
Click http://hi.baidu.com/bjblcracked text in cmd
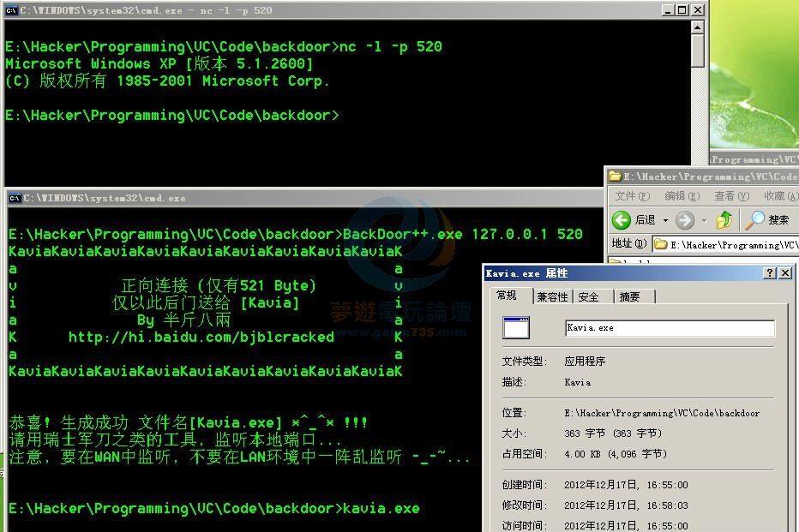coord(201,337)
